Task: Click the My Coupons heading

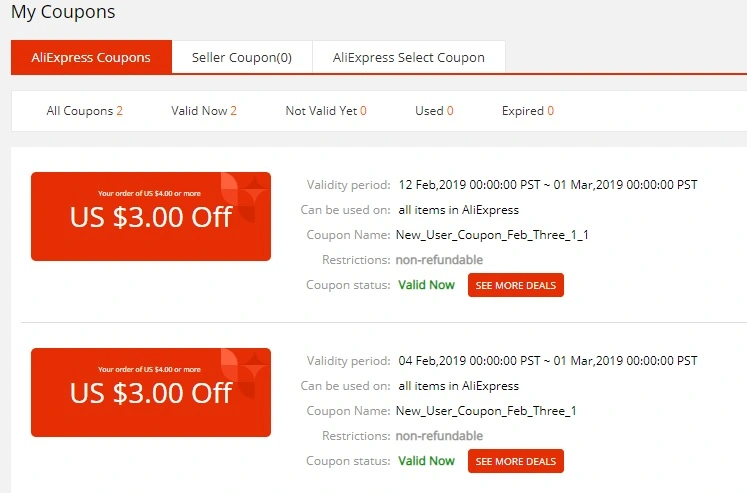Action: click(x=63, y=12)
